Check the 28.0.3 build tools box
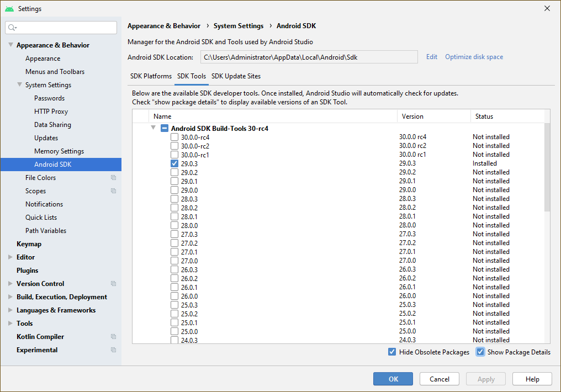 pos(174,199)
